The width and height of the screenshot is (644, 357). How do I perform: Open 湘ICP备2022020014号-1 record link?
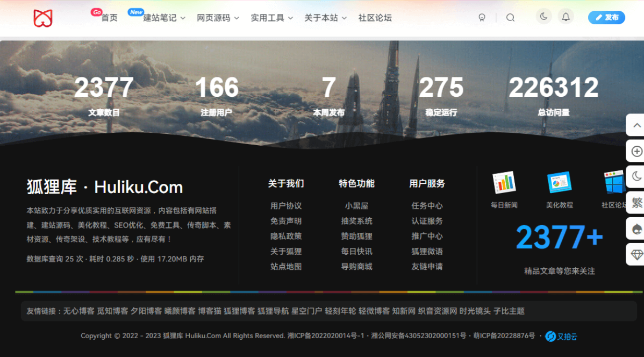[x=326, y=335]
